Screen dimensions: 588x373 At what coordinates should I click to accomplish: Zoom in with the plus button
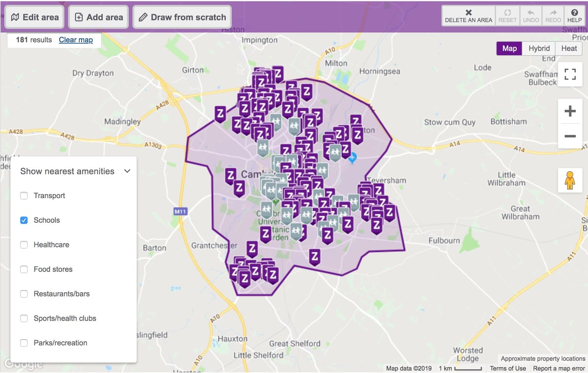(570, 111)
